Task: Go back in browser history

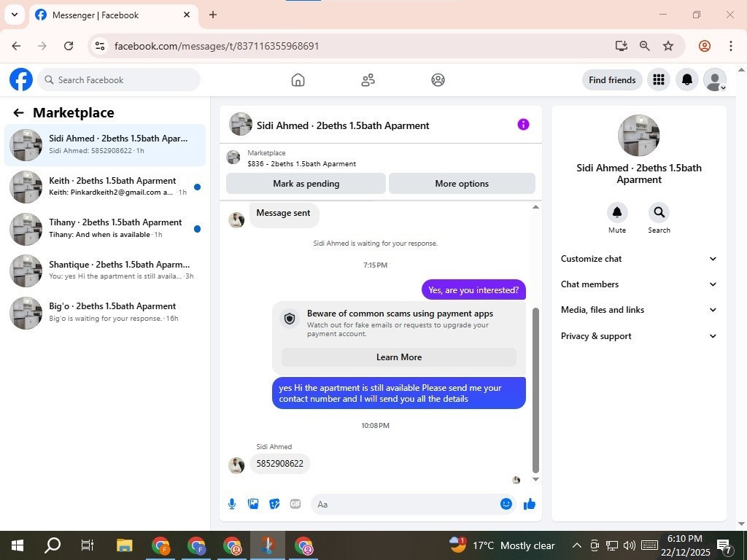Action: pyautogui.click(x=16, y=46)
